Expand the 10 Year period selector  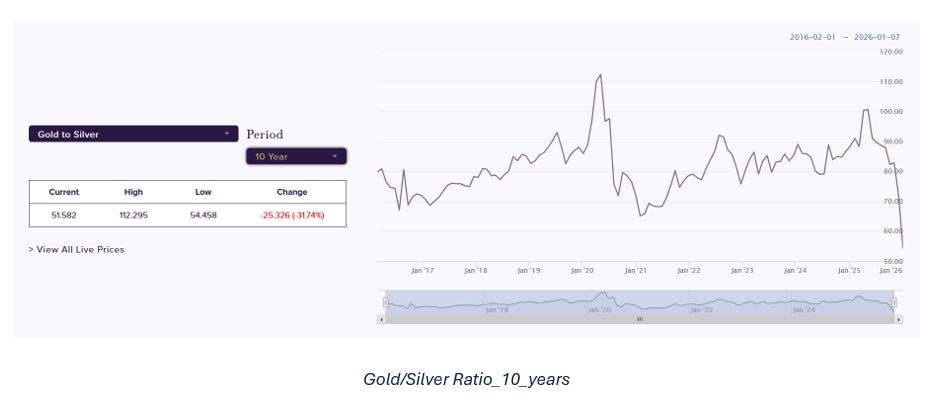(296, 156)
